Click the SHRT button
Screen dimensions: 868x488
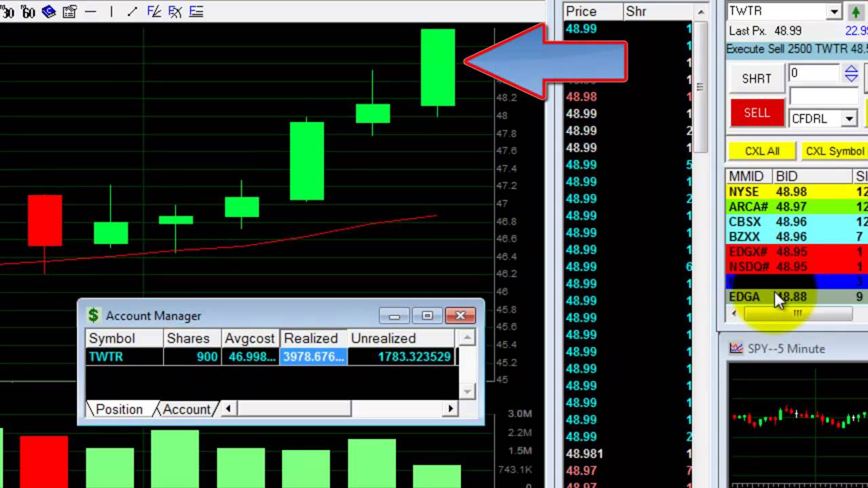pyautogui.click(x=757, y=79)
